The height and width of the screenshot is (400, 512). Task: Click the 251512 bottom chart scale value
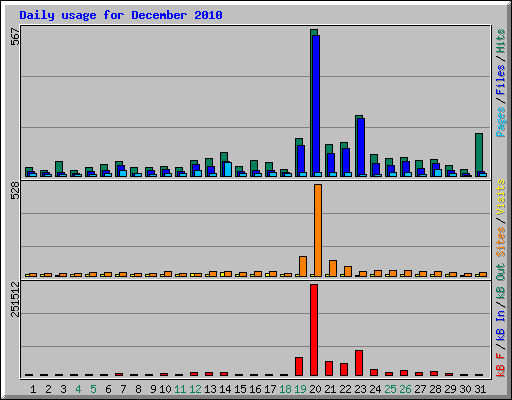tap(15, 299)
